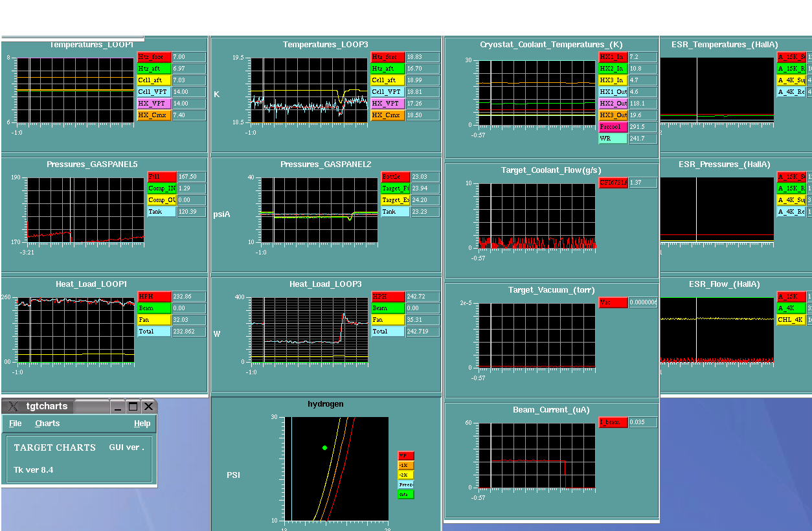Select the Cell_aft legend in Temperatures_LOOP1
Screen dimensions: 812x531
154,80
